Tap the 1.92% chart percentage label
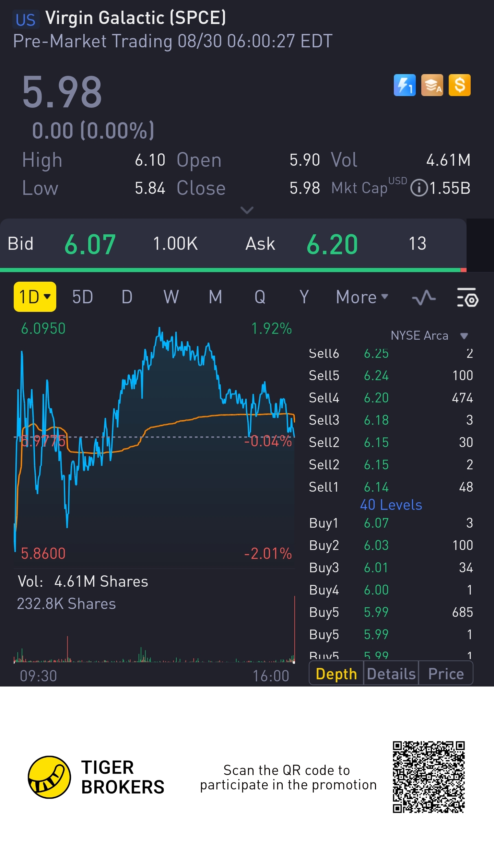This screenshot has width=494, height=868. click(271, 329)
